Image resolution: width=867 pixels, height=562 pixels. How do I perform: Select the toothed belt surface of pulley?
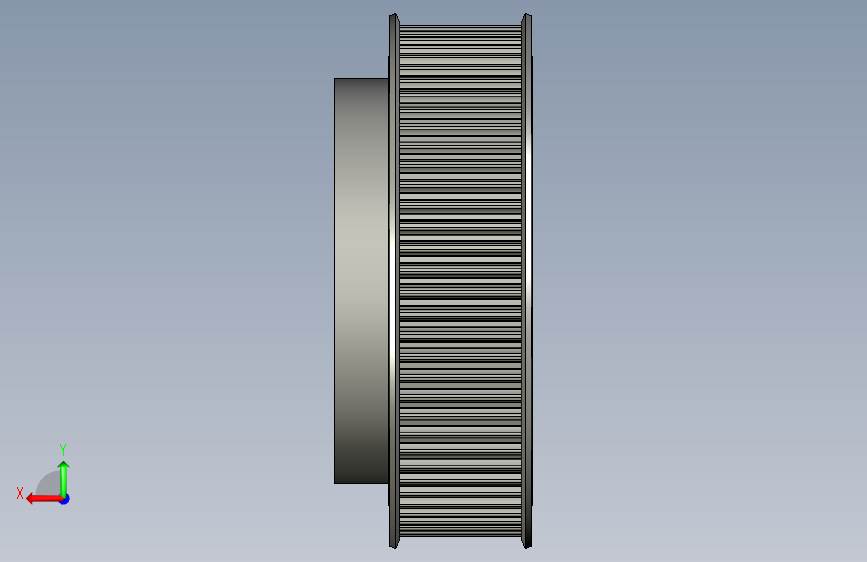460,281
